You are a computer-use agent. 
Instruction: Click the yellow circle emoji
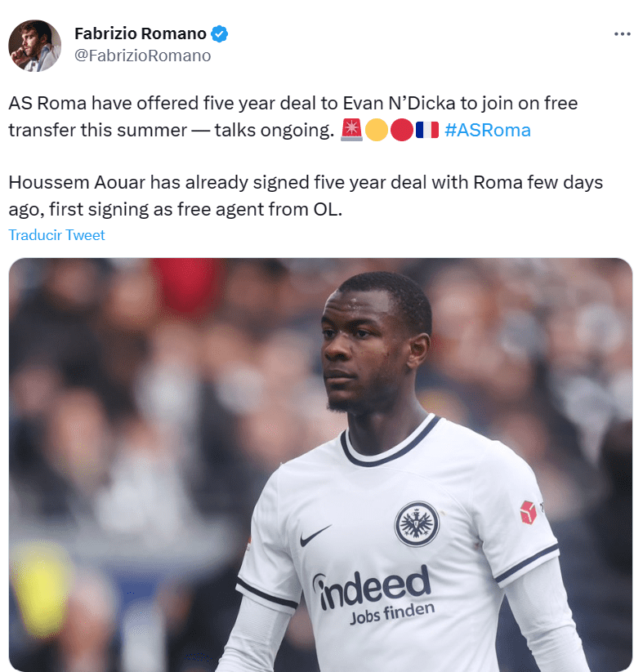(376, 130)
